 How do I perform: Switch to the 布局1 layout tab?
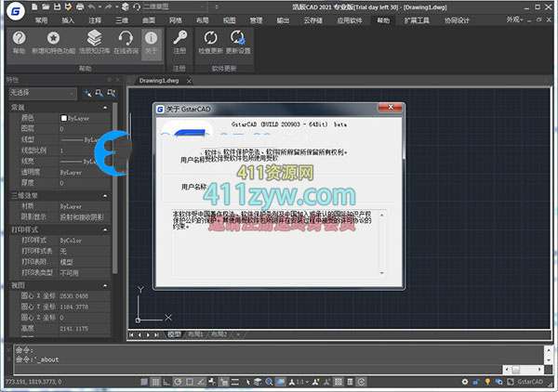point(193,334)
